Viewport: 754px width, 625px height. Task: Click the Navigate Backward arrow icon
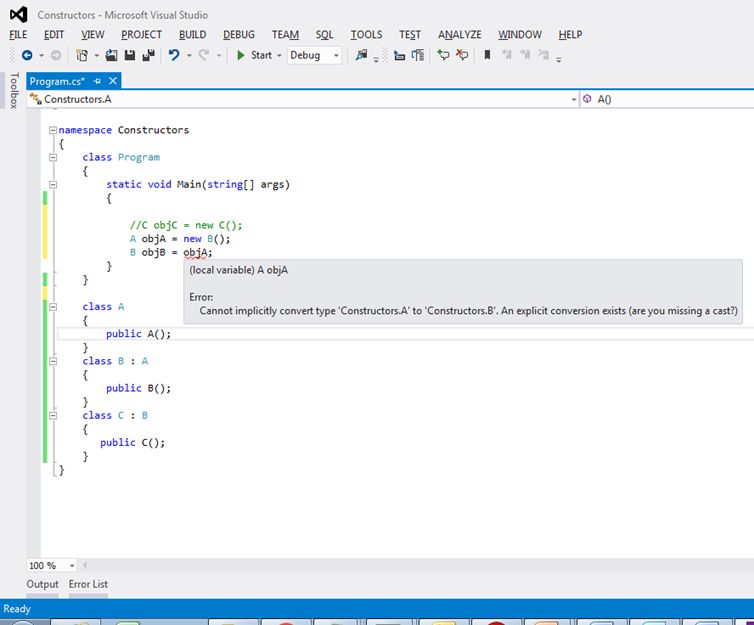pos(26,56)
